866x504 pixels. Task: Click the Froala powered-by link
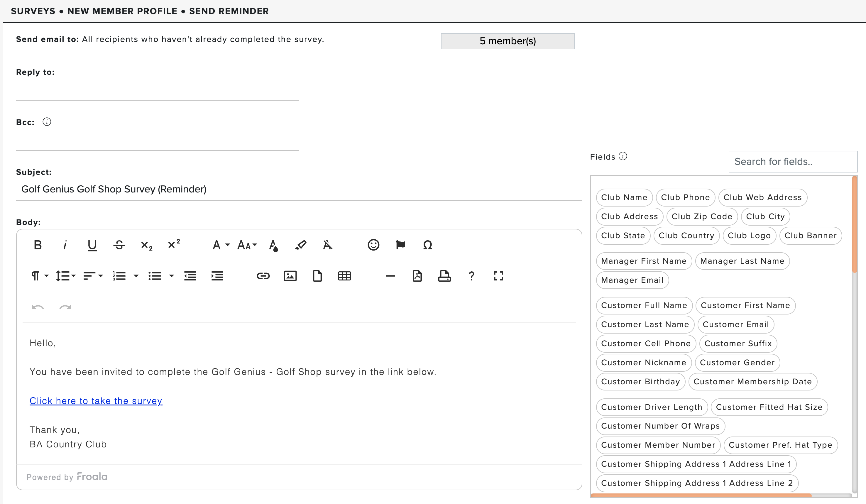click(92, 476)
